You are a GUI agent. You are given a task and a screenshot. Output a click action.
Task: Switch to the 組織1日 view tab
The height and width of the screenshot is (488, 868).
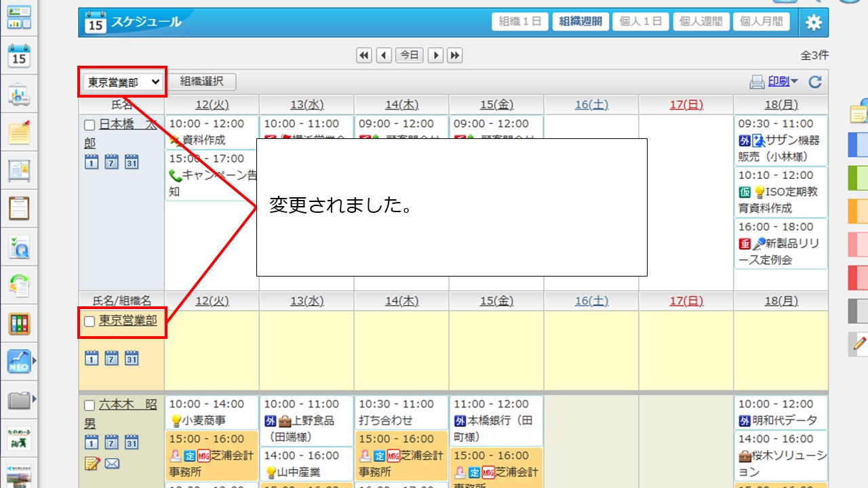520,22
